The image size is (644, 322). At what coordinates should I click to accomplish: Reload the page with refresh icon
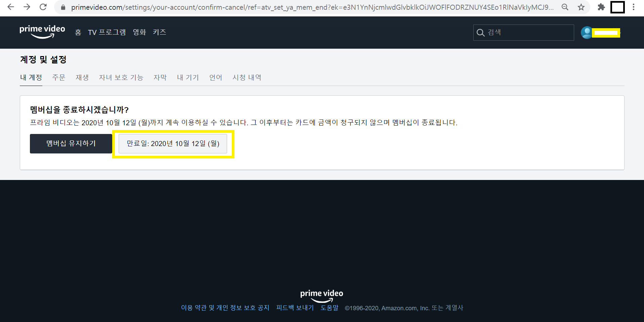click(43, 7)
